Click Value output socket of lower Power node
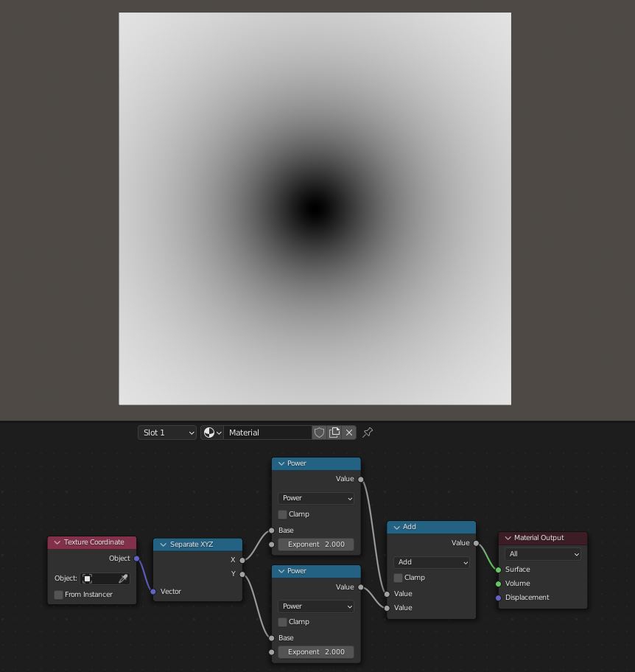 (361, 587)
